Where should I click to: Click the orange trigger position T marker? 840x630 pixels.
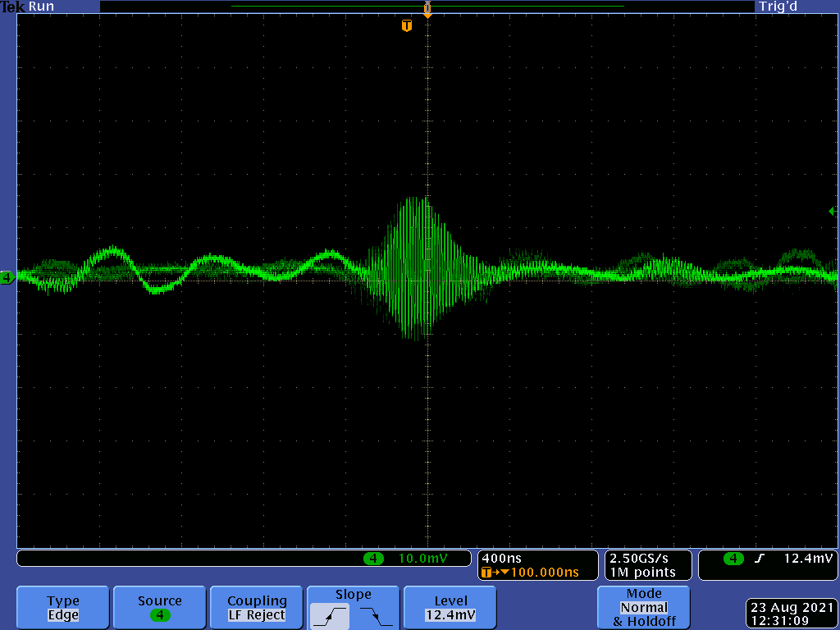pyautogui.click(x=406, y=26)
